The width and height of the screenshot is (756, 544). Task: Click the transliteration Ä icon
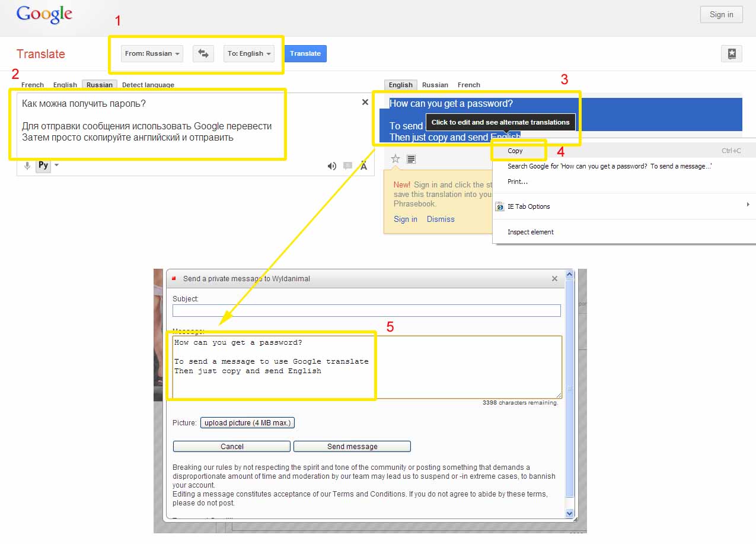click(x=364, y=166)
